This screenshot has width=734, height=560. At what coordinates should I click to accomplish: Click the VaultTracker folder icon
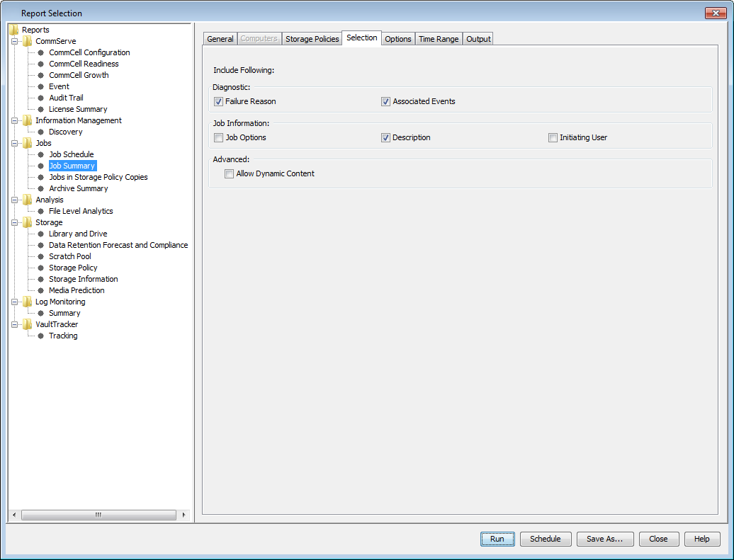tap(28, 324)
